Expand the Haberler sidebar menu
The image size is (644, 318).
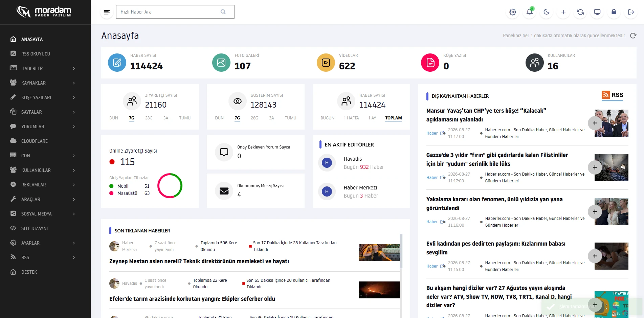click(x=45, y=68)
